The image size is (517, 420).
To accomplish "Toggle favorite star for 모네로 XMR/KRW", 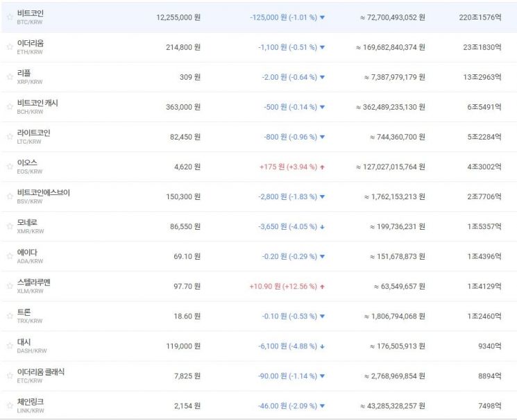I will coord(10,226).
